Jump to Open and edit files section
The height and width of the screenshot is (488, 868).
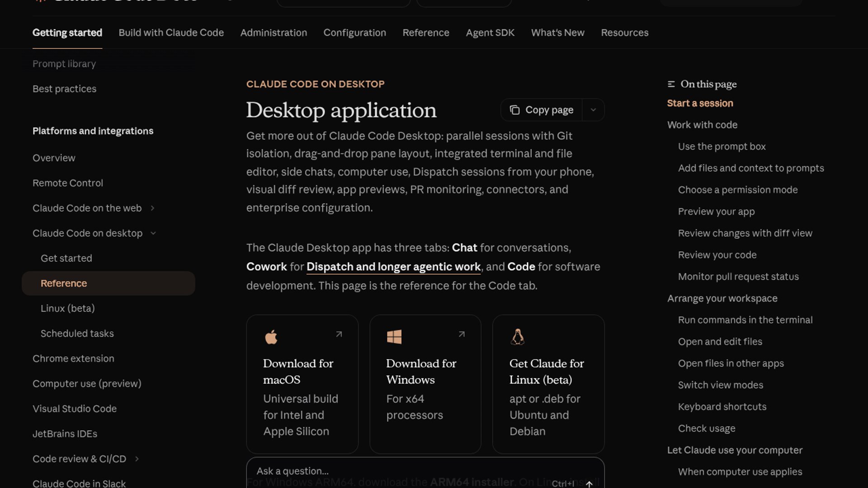tap(720, 342)
